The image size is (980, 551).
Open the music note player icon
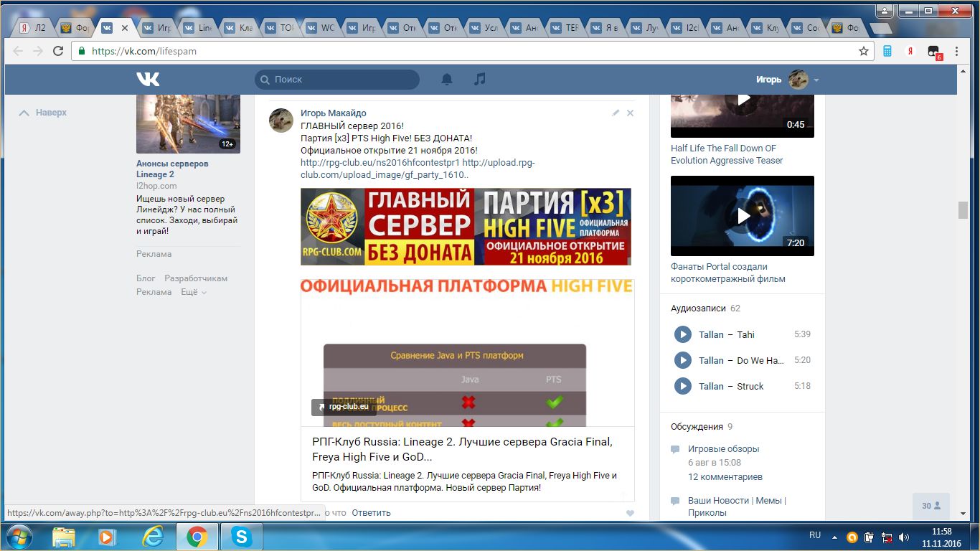[480, 79]
